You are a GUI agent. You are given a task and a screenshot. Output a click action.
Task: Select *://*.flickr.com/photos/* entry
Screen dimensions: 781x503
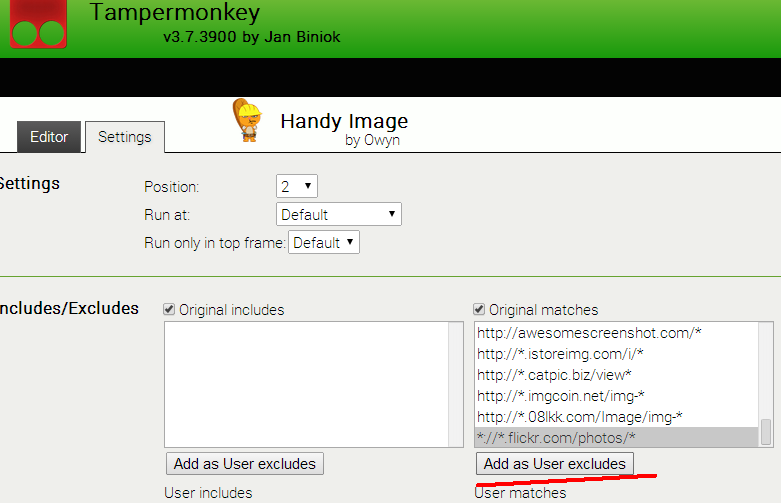point(617,437)
